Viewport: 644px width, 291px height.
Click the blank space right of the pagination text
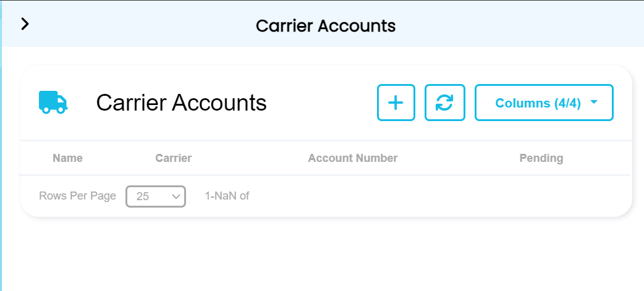[433, 196]
